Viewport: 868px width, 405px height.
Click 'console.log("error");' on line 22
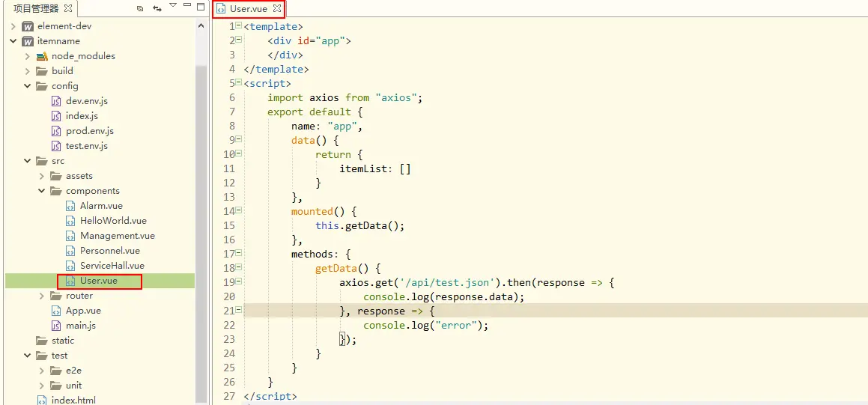426,326
